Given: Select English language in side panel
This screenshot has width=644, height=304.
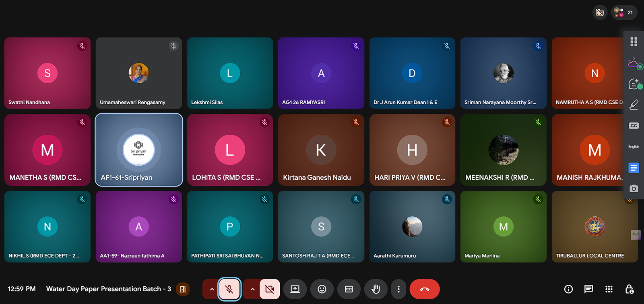Looking at the screenshot, I should tap(634, 147).
